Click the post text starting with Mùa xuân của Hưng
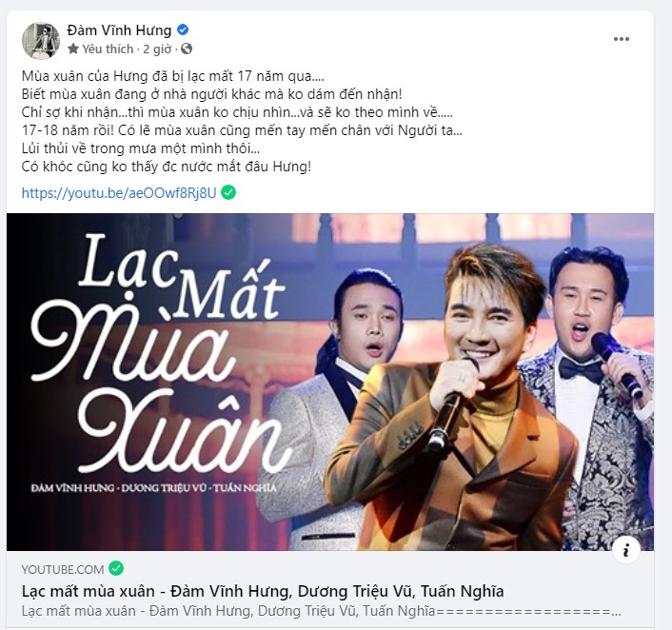 tap(242, 121)
